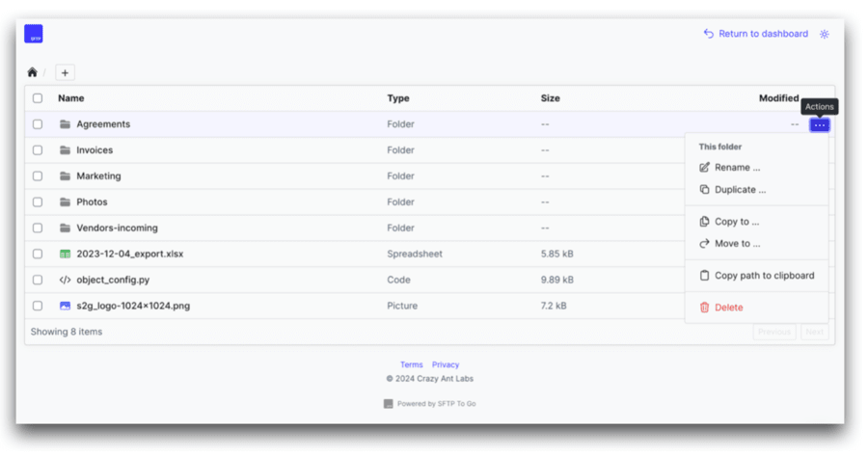Click the Spreadsheet type cell
Viewport: 868px width, 457px height.
pos(415,254)
